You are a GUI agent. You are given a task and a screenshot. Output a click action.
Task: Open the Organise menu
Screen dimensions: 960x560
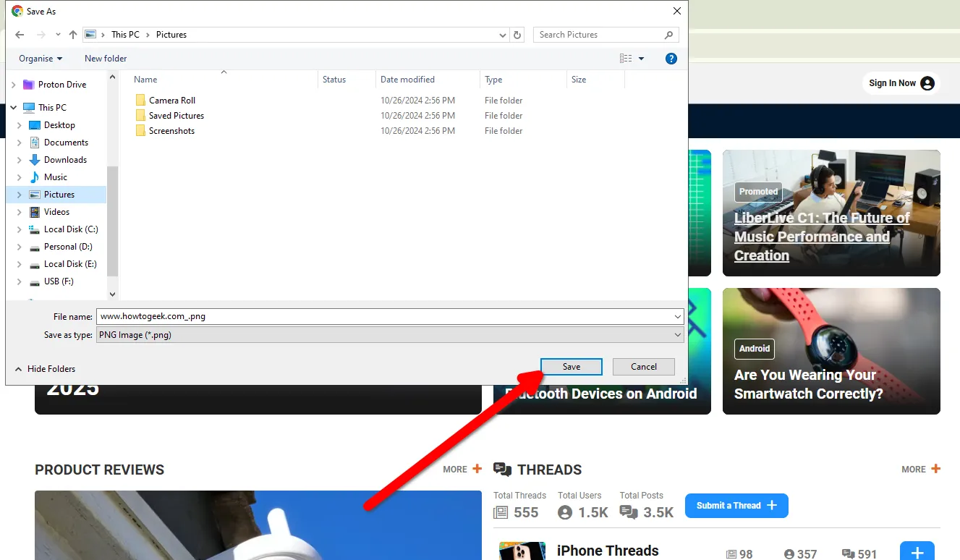pos(41,59)
